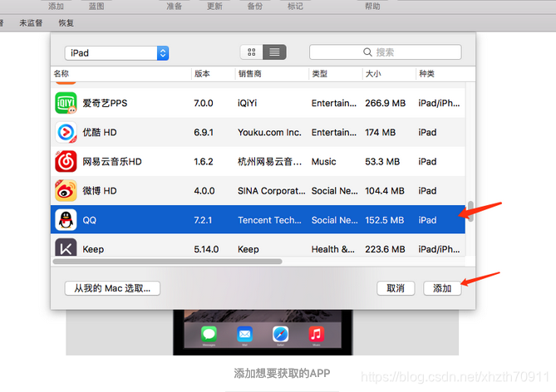Click the vertical scrollbar thumb
The width and height of the screenshot is (556, 392).
click(x=470, y=211)
